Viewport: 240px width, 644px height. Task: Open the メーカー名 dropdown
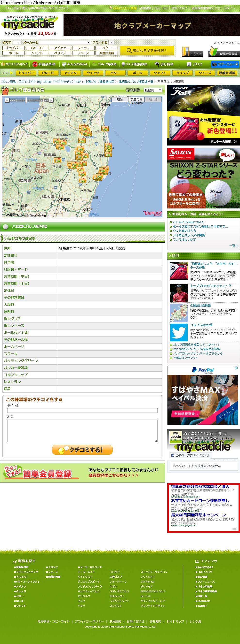point(64,43)
